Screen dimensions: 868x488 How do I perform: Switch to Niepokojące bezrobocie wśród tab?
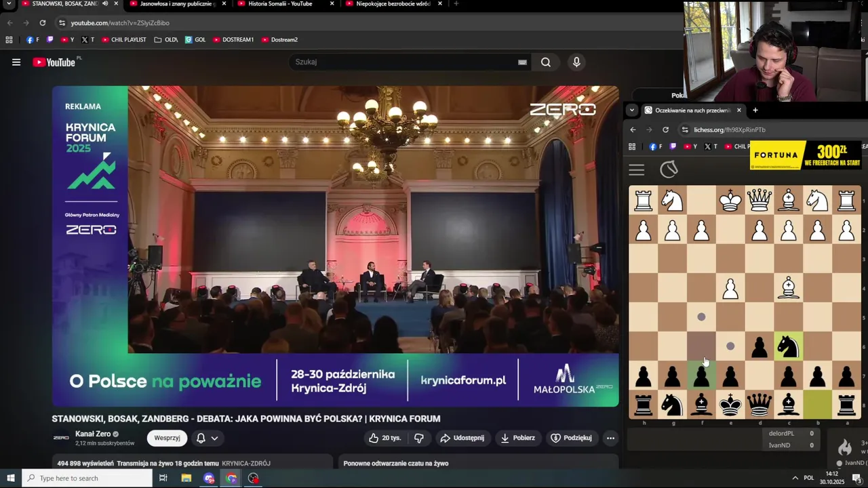(393, 4)
